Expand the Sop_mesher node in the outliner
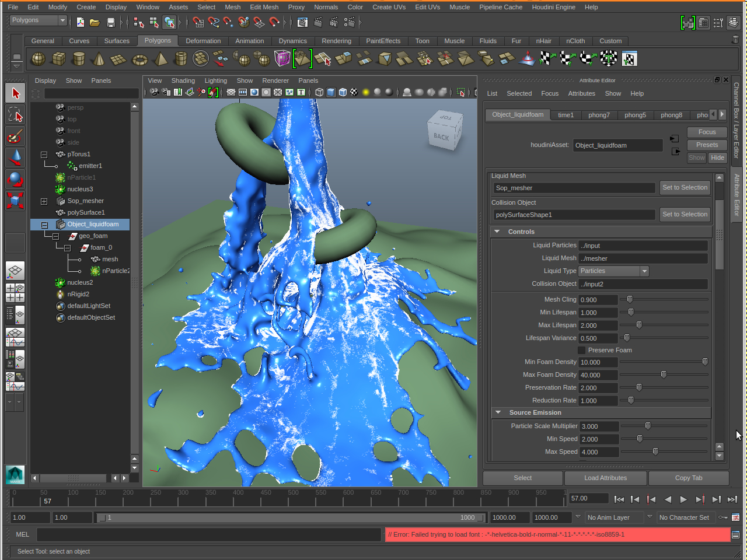The image size is (747, 560). [x=44, y=201]
